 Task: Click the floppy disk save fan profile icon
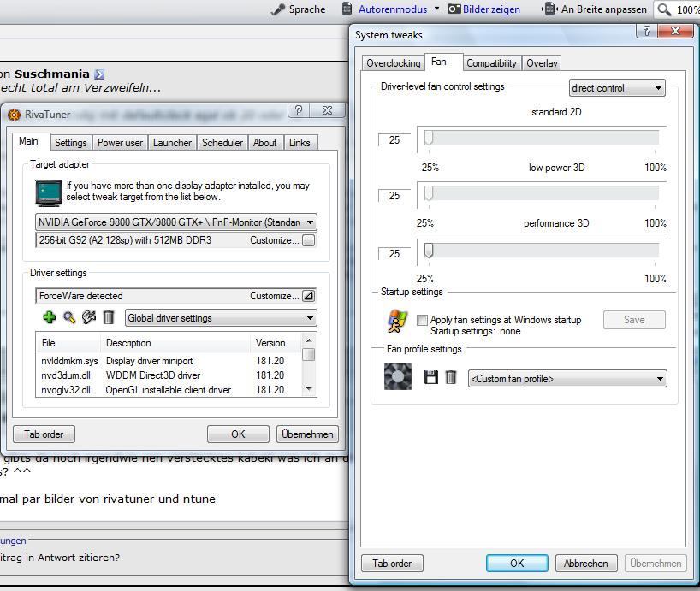430,377
